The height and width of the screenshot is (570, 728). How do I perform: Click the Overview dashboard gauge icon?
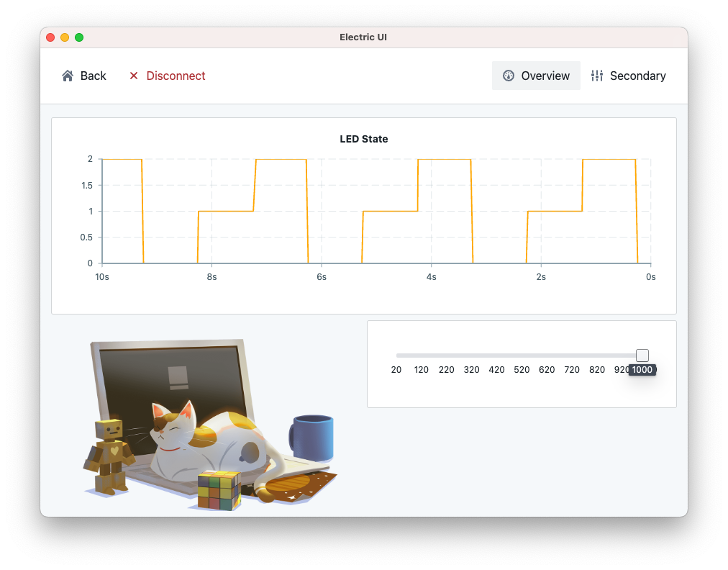tap(509, 76)
